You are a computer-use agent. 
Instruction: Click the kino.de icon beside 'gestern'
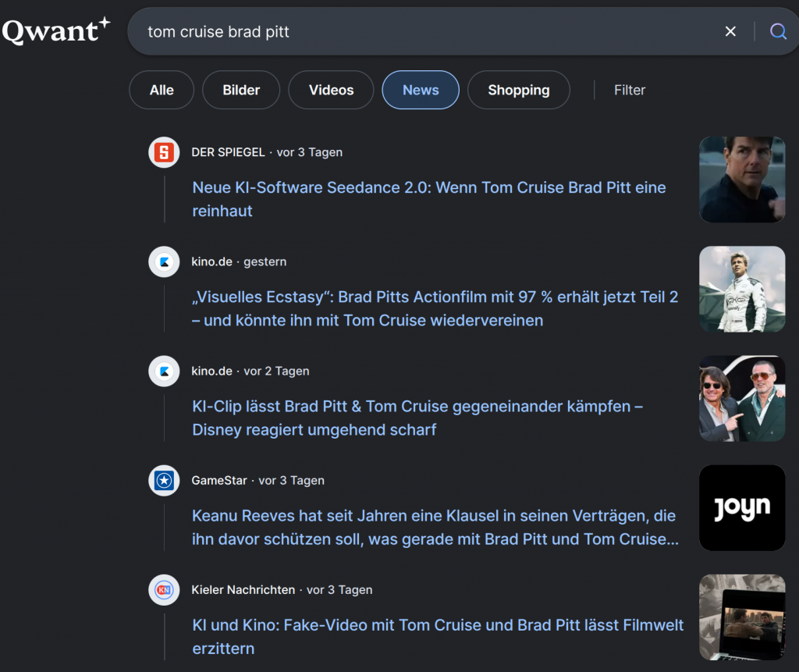pyautogui.click(x=164, y=261)
